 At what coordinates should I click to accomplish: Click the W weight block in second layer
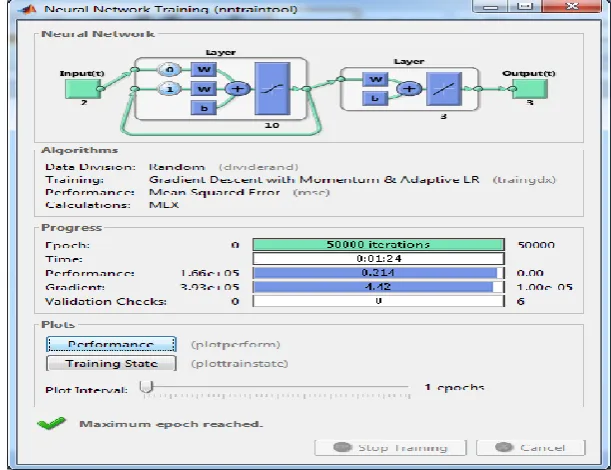[x=375, y=80]
